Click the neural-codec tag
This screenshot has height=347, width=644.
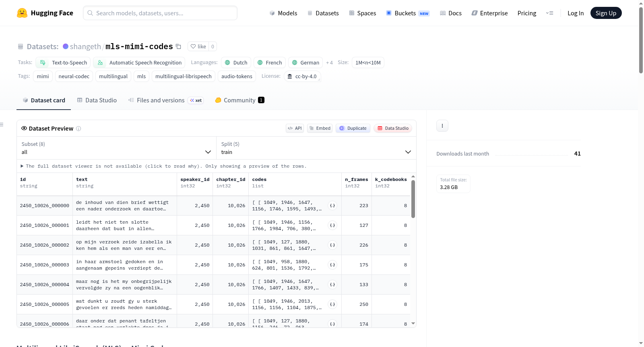coord(74,76)
